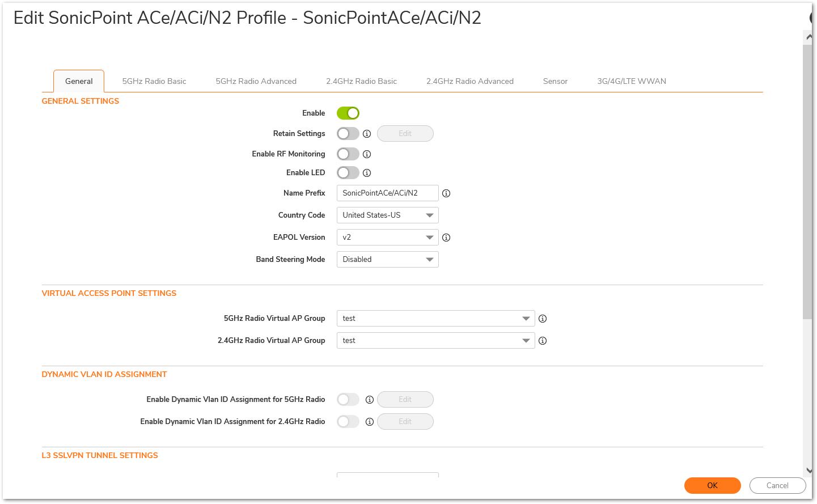Click info icon beside EAPOL Version dropdown
The width and height of the screenshot is (817, 504).
tap(446, 238)
